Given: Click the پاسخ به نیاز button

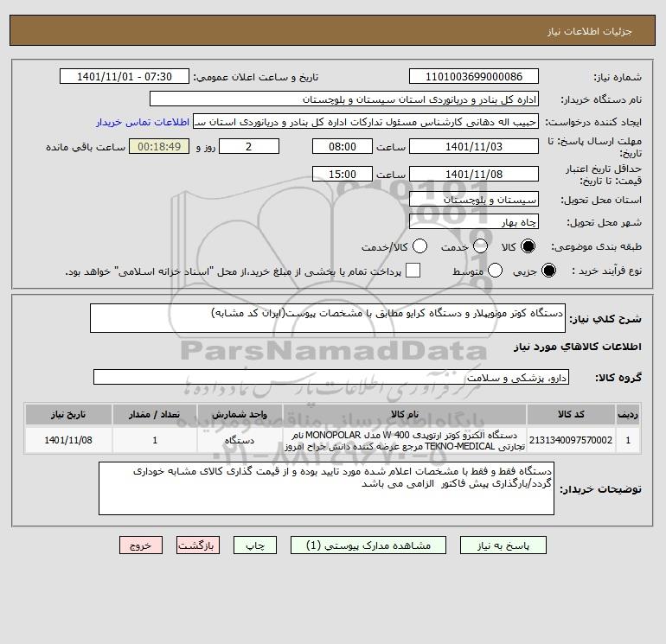Looking at the screenshot, I should click(503, 545).
